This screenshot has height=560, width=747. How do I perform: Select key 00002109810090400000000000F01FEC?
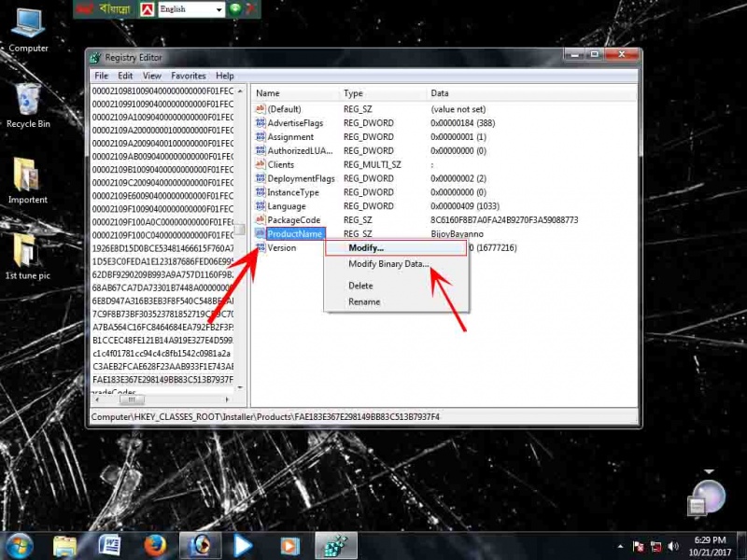(162, 91)
